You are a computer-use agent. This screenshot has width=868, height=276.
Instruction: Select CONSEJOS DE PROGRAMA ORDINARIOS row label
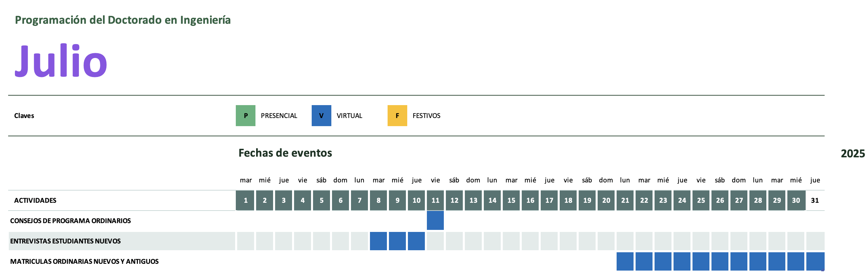point(70,221)
